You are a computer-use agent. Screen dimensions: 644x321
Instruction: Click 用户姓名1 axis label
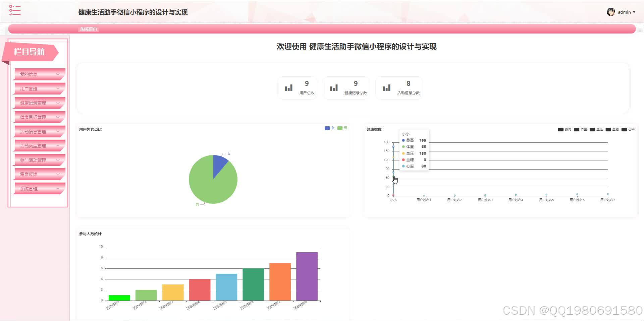(424, 200)
